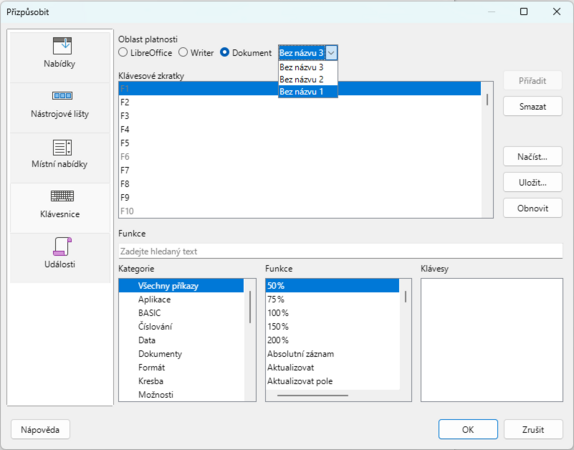This screenshot has width=574, height=450.
Task: Click the Funkce list horizontal scrollbar
Action: coord(313,395)
